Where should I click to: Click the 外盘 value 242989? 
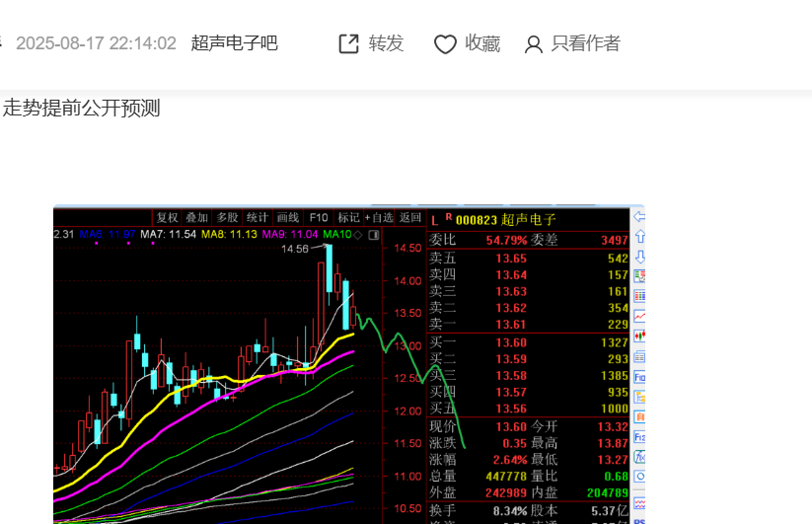pyautogui.click(x=506, y=493)
